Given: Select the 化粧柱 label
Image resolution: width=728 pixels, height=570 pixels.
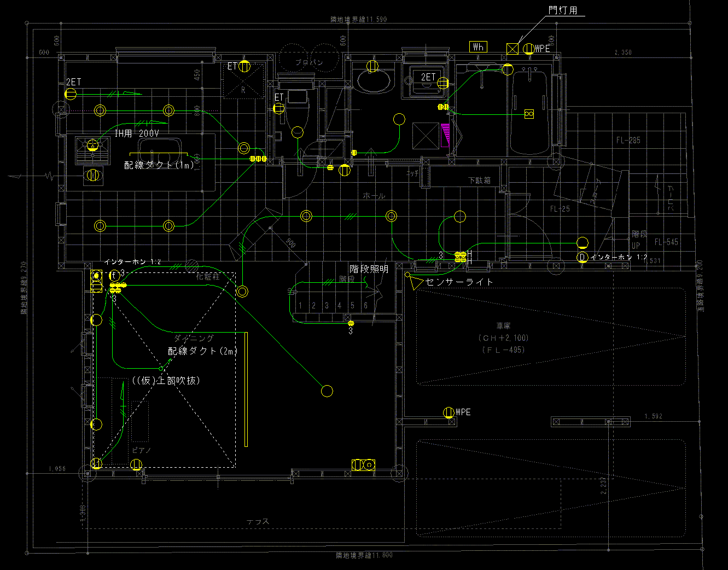Looking at the screenshot, I should [x=208, y=277].
